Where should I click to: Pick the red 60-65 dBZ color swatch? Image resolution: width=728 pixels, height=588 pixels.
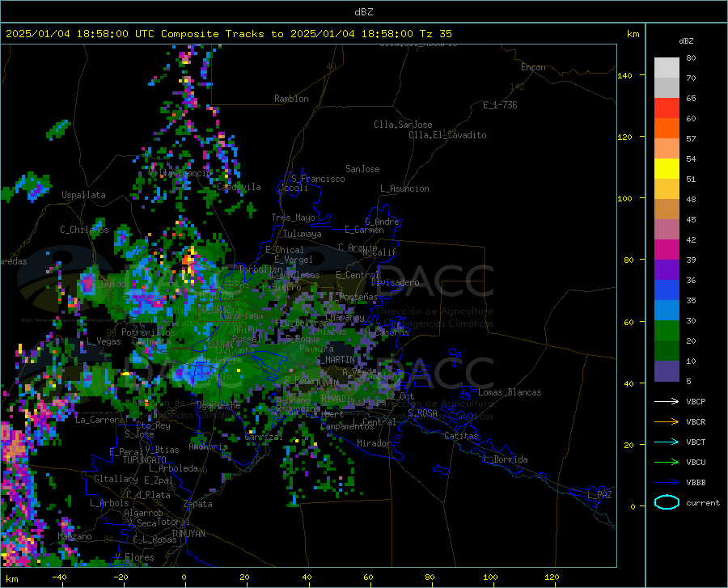pos(667,108)
